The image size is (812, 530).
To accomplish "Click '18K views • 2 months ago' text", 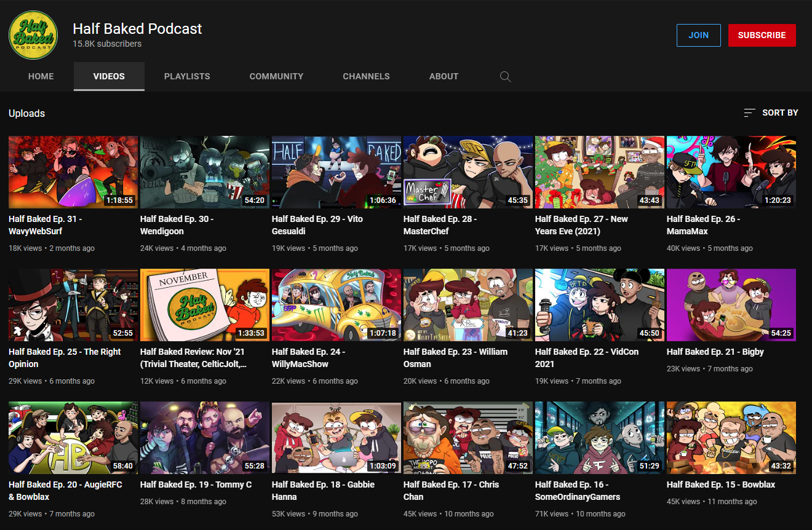I will tap(52, 248).
